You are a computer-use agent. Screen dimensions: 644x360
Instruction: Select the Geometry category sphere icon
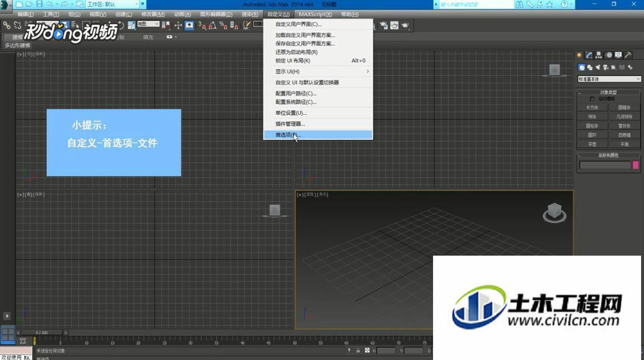581,67
